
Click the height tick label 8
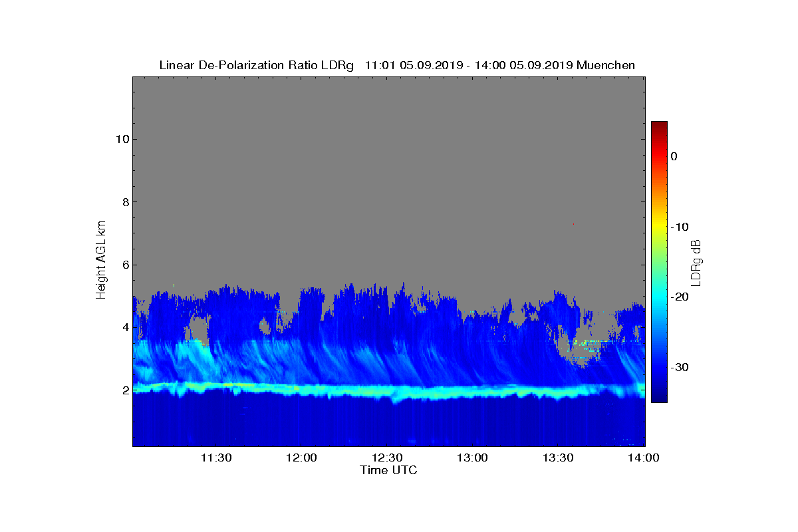(124, 202)
